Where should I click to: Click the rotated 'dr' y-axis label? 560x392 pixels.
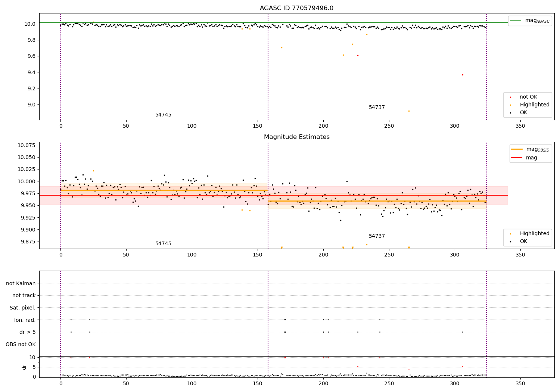pos(24,367)
